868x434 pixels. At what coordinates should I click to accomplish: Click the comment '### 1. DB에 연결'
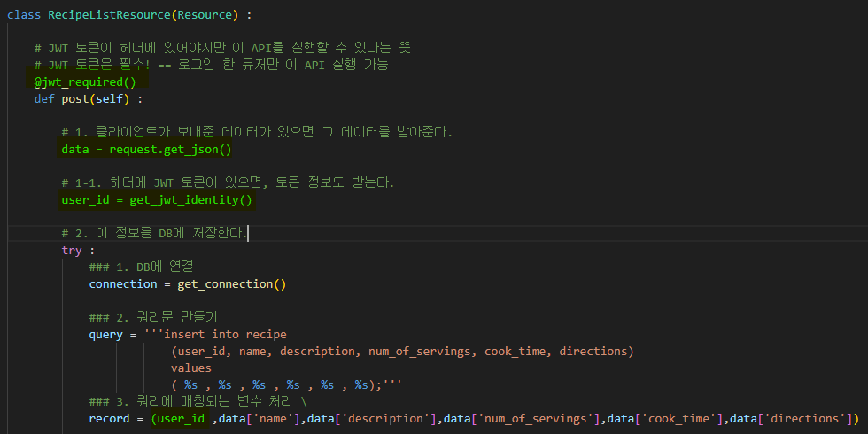tap(141, 267)
